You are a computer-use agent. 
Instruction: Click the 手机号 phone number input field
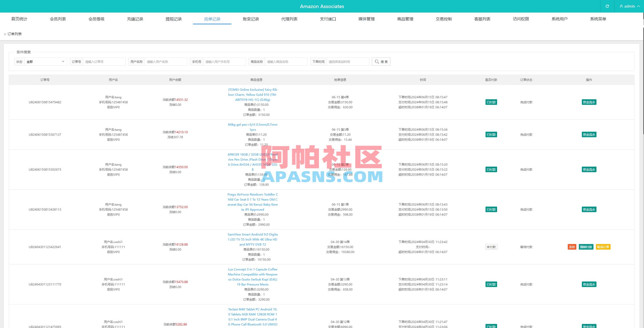tap(224, 61)
